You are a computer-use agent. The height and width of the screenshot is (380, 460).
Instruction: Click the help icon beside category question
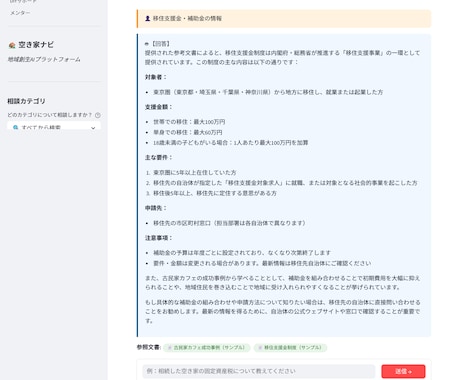coord(98,115)
